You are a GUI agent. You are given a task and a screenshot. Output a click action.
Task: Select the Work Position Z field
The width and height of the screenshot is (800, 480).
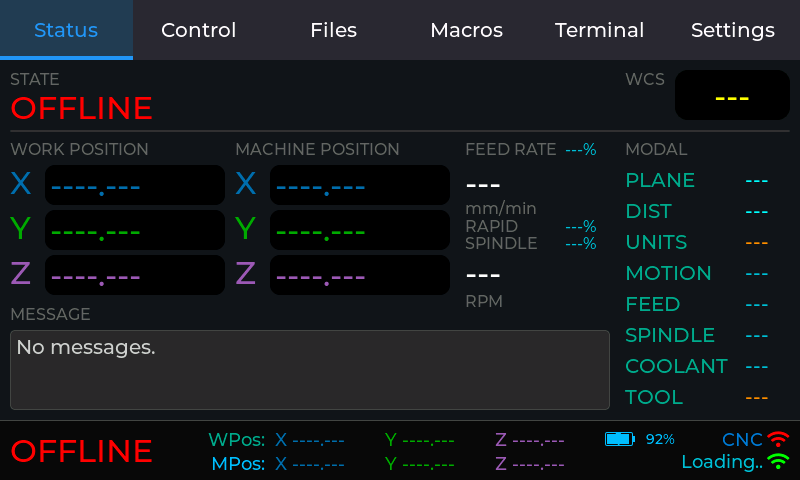tap(135, 275)
